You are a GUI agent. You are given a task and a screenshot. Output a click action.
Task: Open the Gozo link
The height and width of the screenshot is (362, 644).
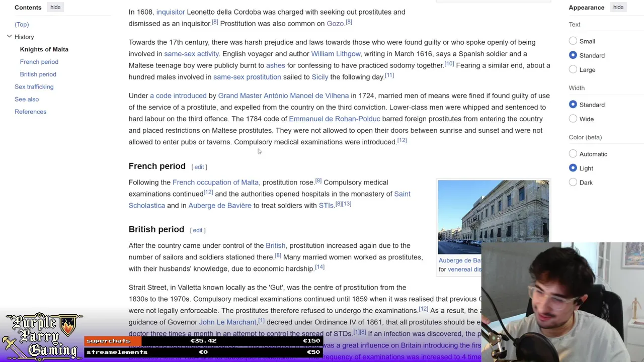click(335, 24)
